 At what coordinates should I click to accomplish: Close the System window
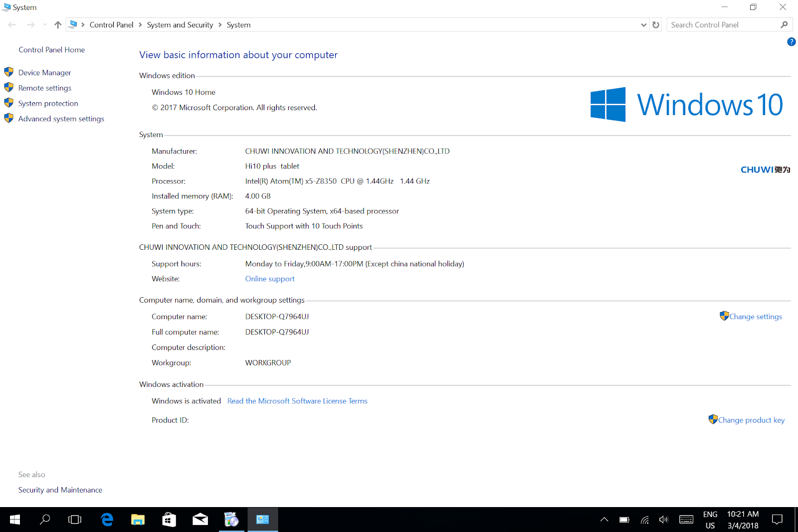[x=783, y=7]
